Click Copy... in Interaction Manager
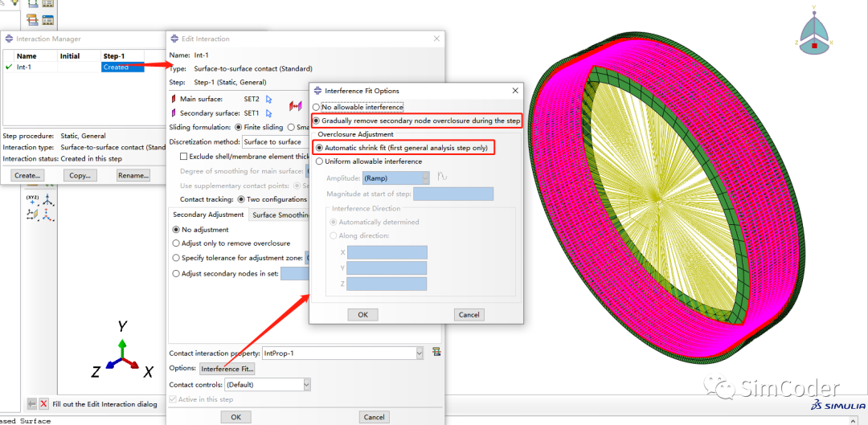 tap(80, 175)
